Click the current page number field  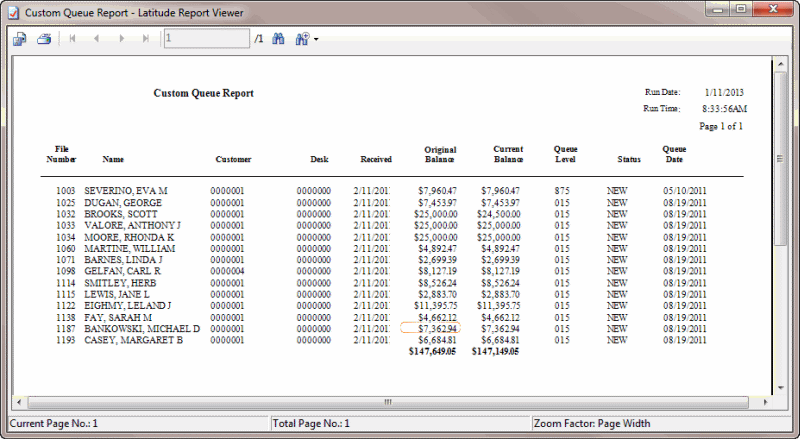pos(206,39)
